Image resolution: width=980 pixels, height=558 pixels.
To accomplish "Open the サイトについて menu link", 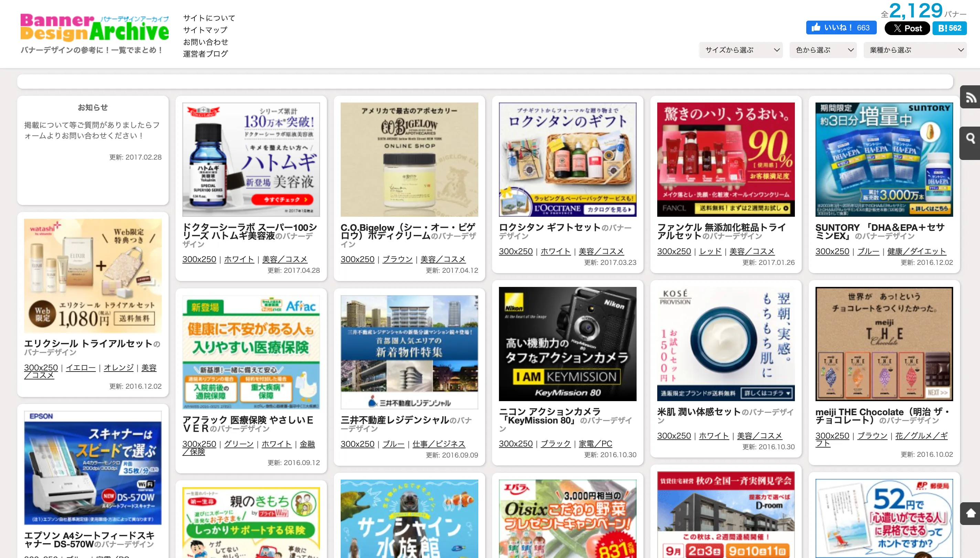I will point(209,18).
